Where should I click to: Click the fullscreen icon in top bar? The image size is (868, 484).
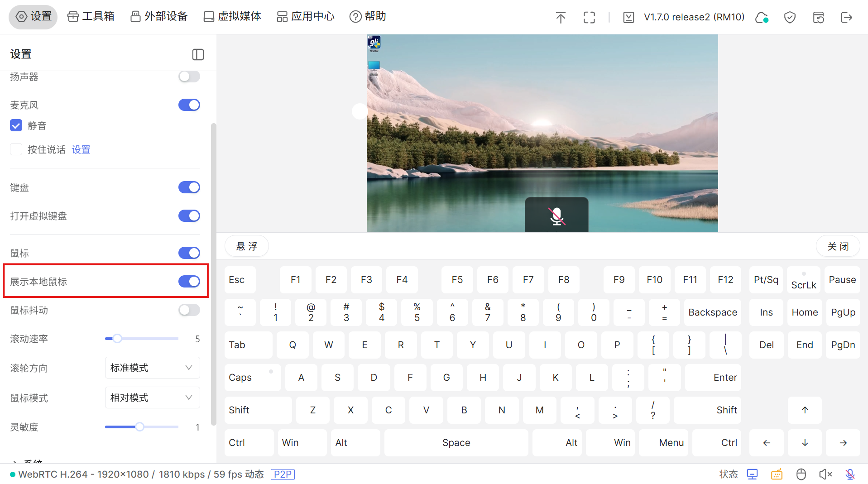click(589, 17)
